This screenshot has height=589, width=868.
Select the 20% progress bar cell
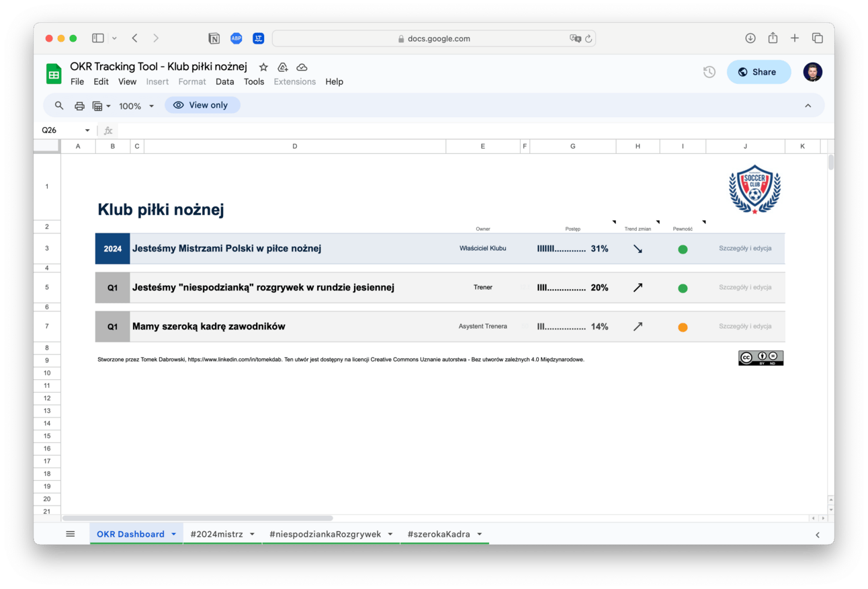pos(572,288)
